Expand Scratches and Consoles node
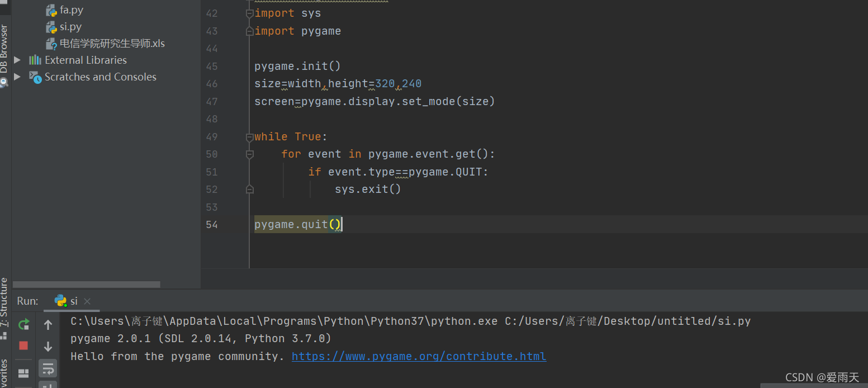This screenshot has width=868, height=388. 17,77
